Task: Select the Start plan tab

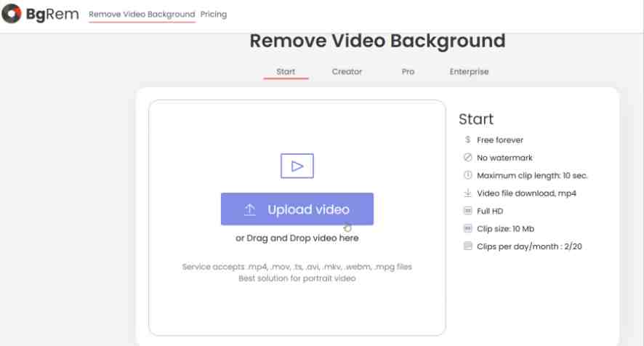Action: coord(286,71)
